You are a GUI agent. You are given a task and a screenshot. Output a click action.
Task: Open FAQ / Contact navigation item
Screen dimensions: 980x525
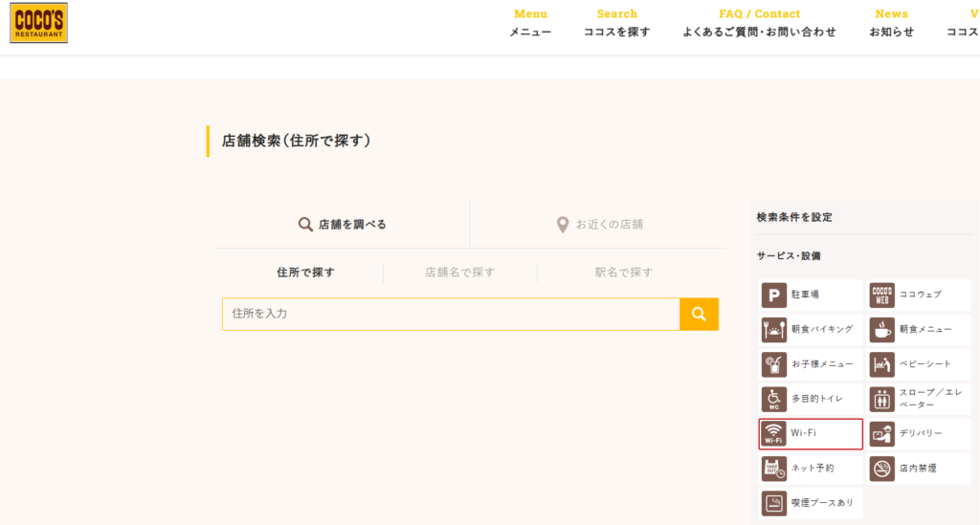coord(759,23)
